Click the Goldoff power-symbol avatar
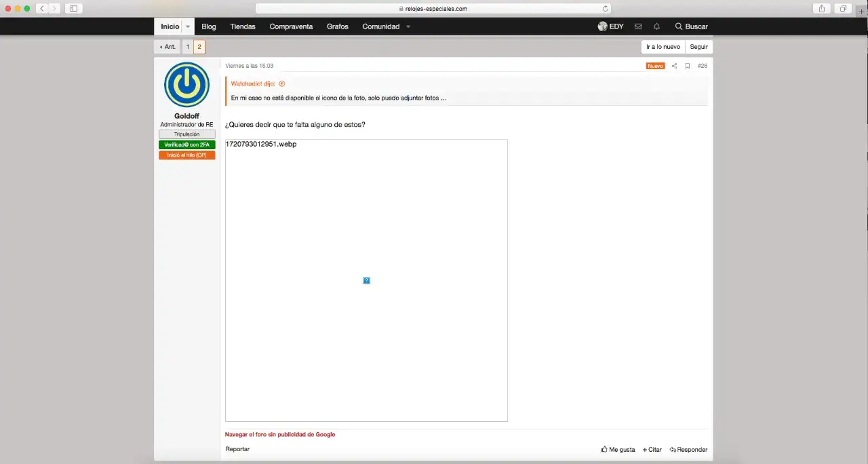The image size is (868, 464). 186,85
